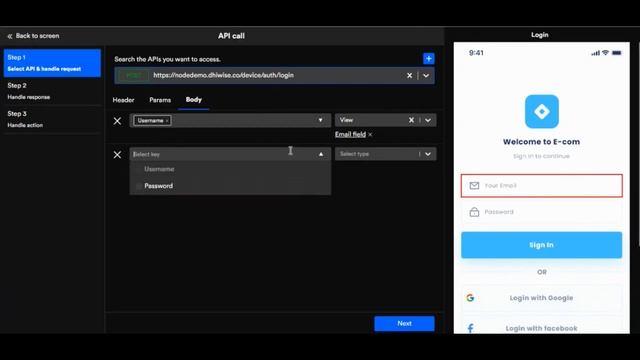
Task: Click the Sign In button in preview
Action: pyautogui.click(x=542, y=245)
